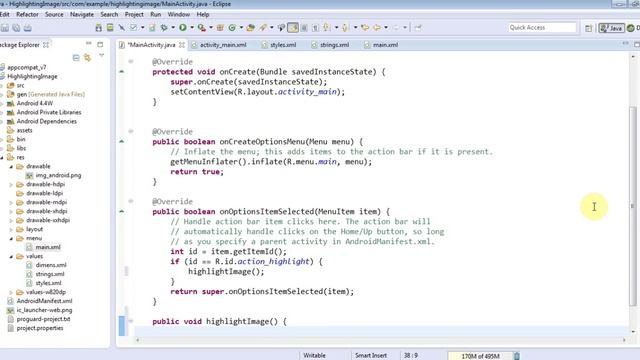640x360 pixels.
Task: Toggle code folding for onOptionsItemSelected @Override
Action: pos(131,201)
